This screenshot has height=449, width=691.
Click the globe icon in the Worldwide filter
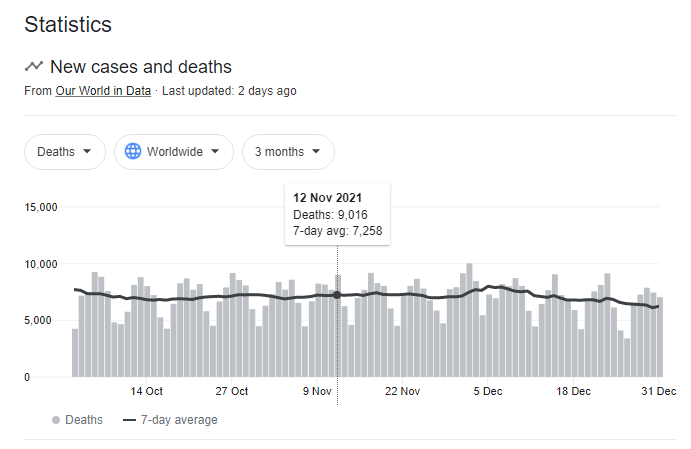point(131,152)
